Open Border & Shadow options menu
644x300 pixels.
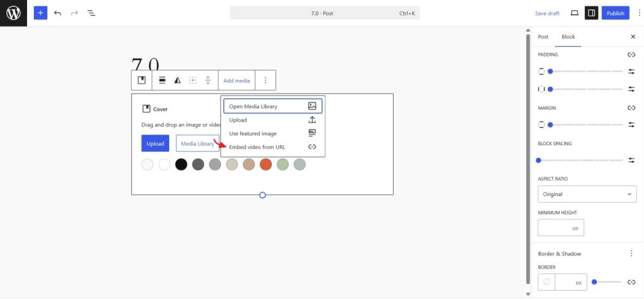[x=631, y=253]
